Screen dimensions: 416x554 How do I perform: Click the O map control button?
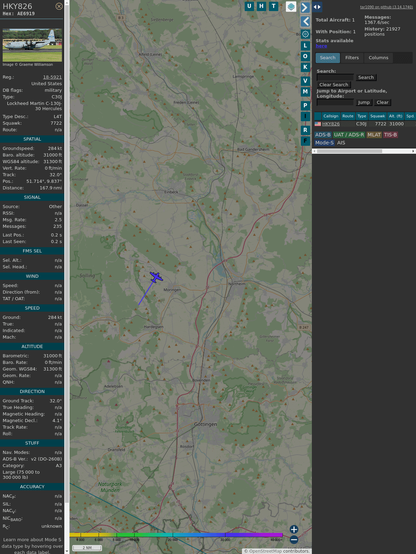pos(305,56)
